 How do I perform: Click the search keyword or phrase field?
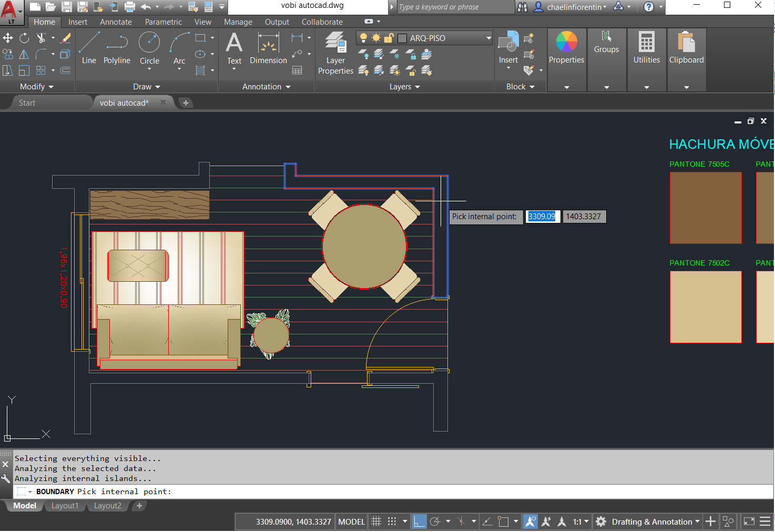[455, 7]
